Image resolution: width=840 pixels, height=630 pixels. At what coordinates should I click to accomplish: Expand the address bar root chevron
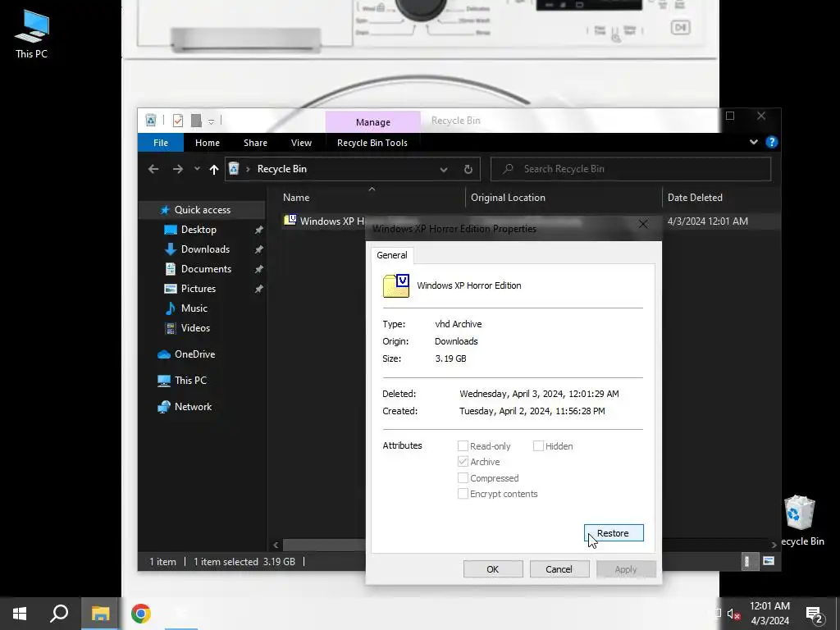pyautogui.click(x=248, y=169)
